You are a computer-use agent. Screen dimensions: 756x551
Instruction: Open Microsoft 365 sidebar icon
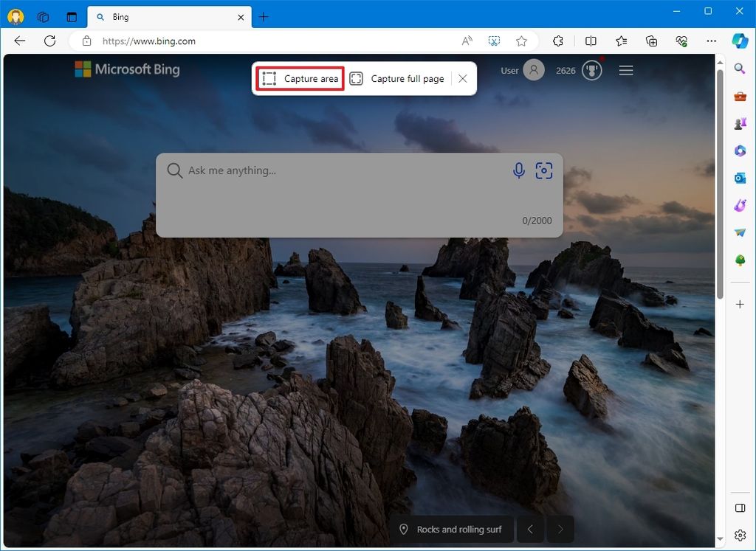[740, 150]
